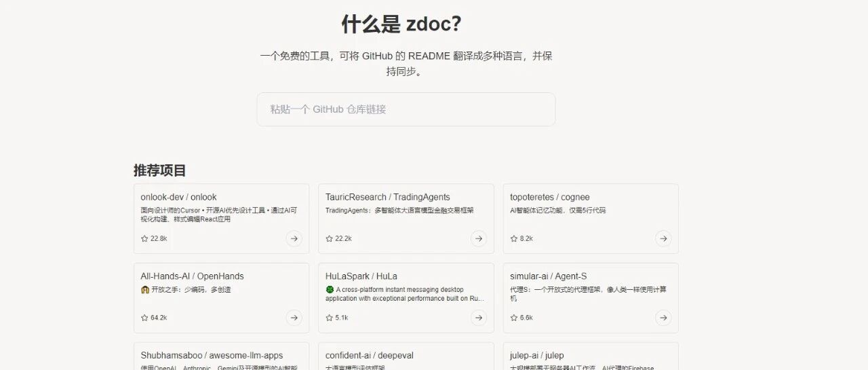Click the Agent-S card description text
The image size is (868, 370).
tap(589, 294)
